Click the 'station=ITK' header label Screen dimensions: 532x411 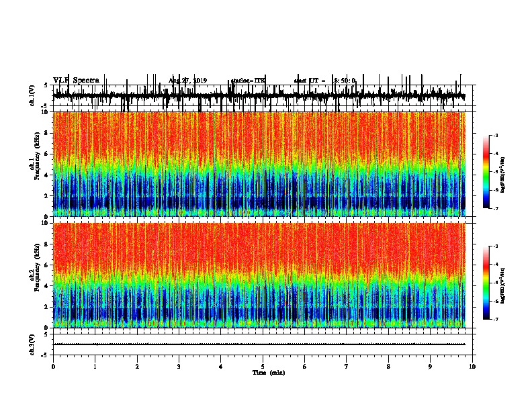pyautogui.click(x=248, y=81)
